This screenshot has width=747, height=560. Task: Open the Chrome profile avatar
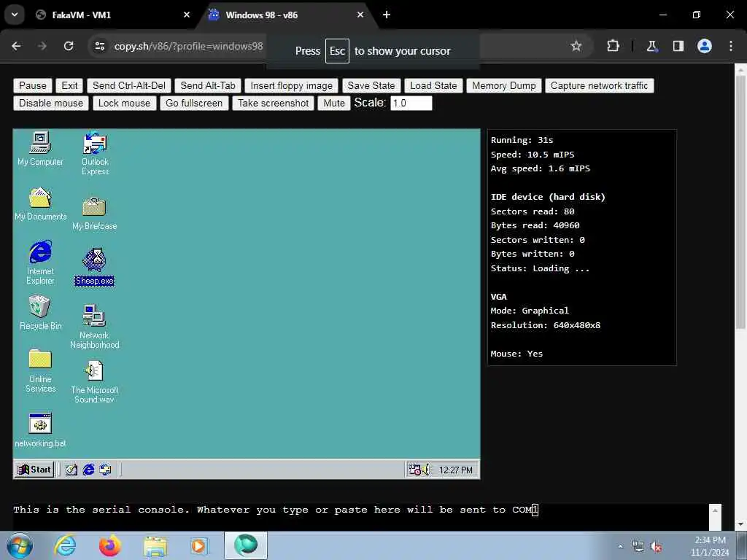click(705, 46)
